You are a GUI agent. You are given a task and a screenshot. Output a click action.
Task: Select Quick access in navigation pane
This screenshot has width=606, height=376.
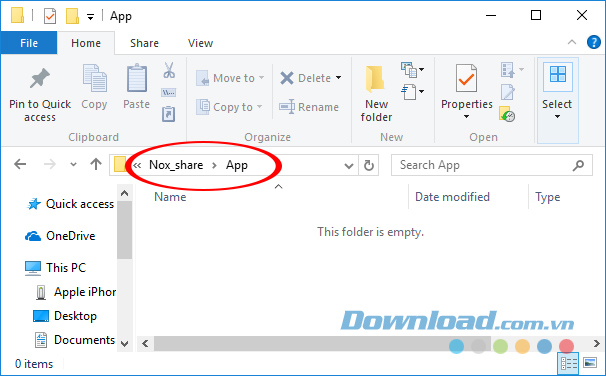point(70,204)
